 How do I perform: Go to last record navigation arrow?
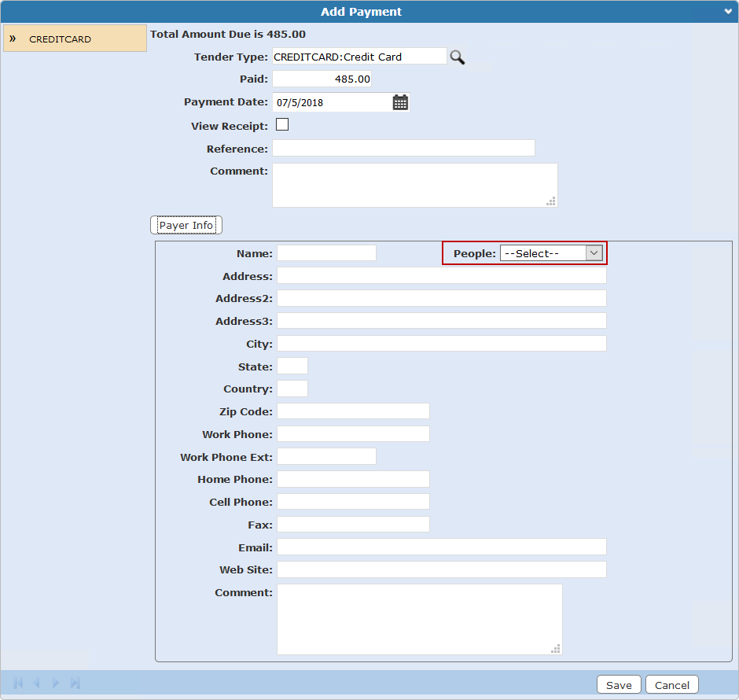[x=75, y=683]
